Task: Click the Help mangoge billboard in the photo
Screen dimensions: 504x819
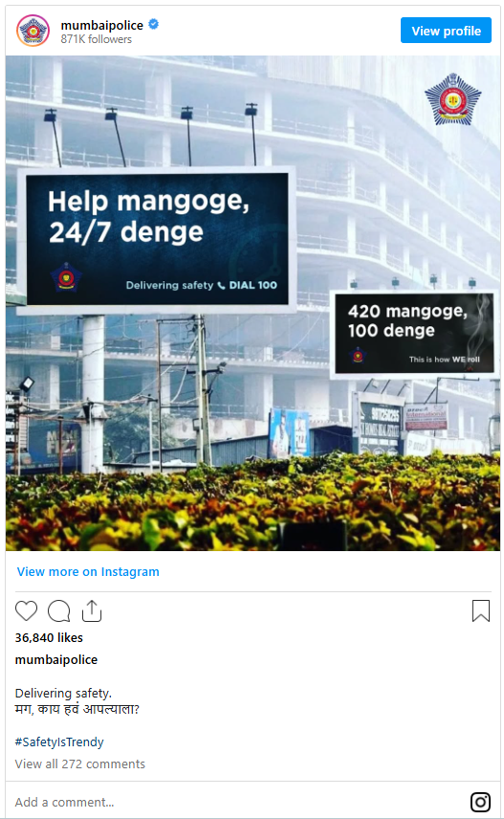Action: coord(157,239)
